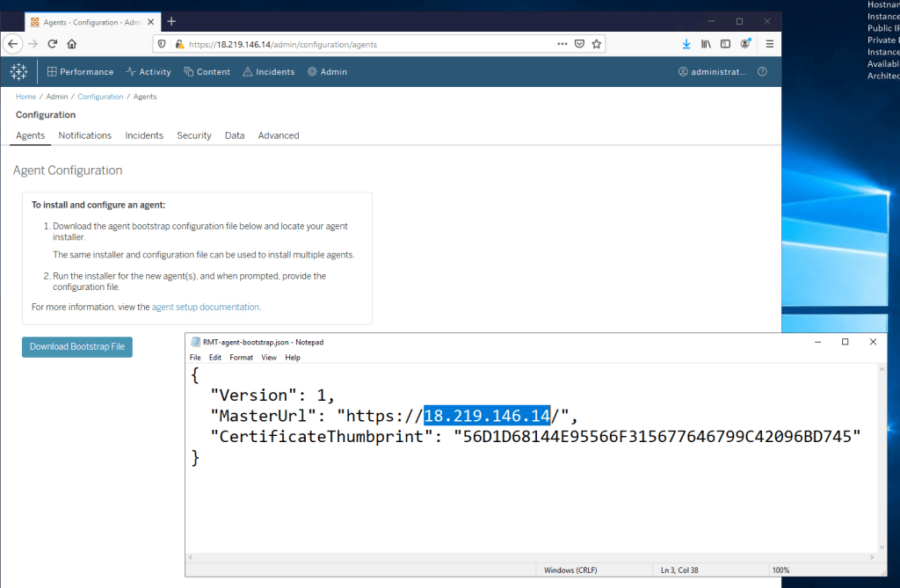
Task: Expand the page actions three-dot menu
Action: click(562, 43)
